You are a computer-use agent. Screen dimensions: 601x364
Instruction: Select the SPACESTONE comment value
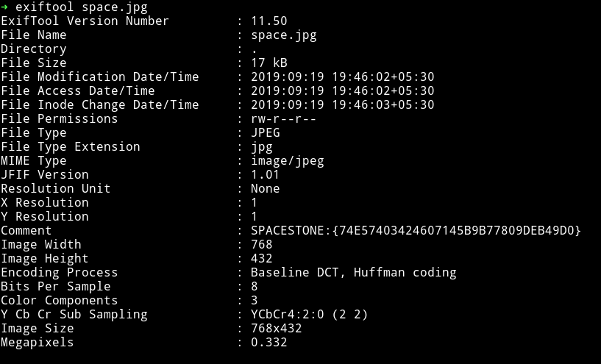click(416, 230)
